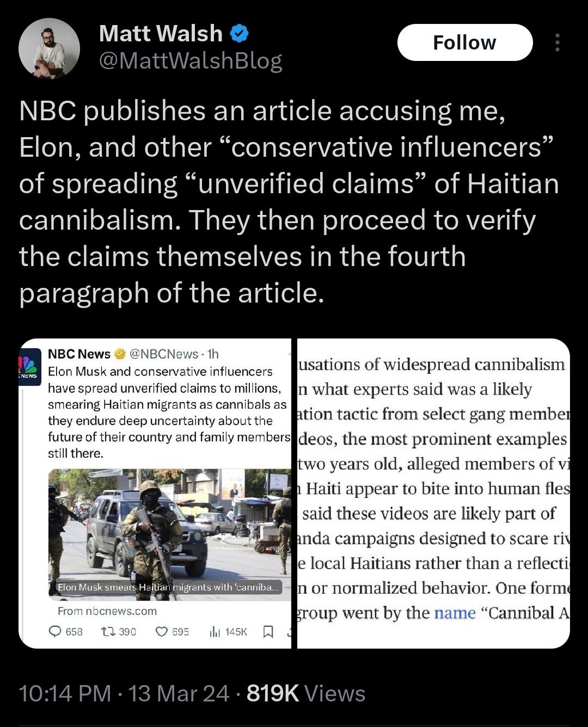Click the reply icon with 658 comments
The image size is (588, 727).
55,631
